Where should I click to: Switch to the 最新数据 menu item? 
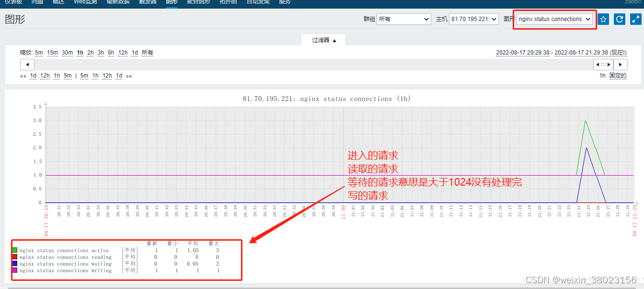(118, 3)
